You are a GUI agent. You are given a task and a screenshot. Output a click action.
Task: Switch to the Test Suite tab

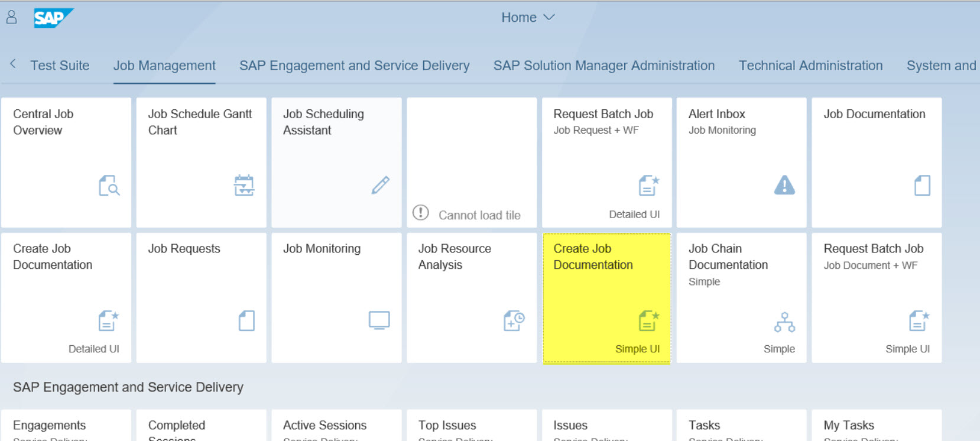click(60, 66)
